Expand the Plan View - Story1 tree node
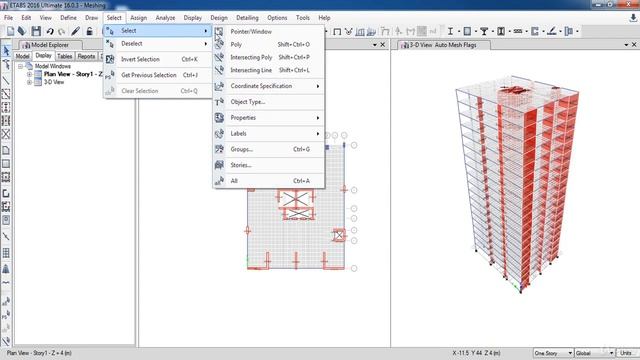 (x=29, y=74)
